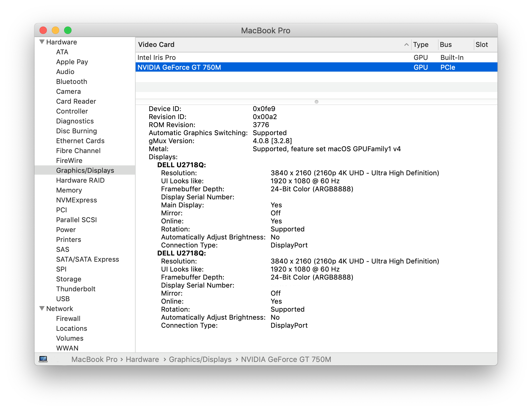Click the pane divider handle dot
532x411 pixels.
tap(317, 102)
